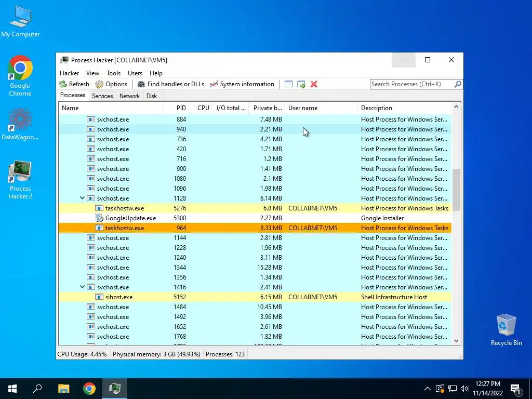Open DataWagon desktop shortcut
Viewport: 532px width, 399px height.
(x=20, y=124)
